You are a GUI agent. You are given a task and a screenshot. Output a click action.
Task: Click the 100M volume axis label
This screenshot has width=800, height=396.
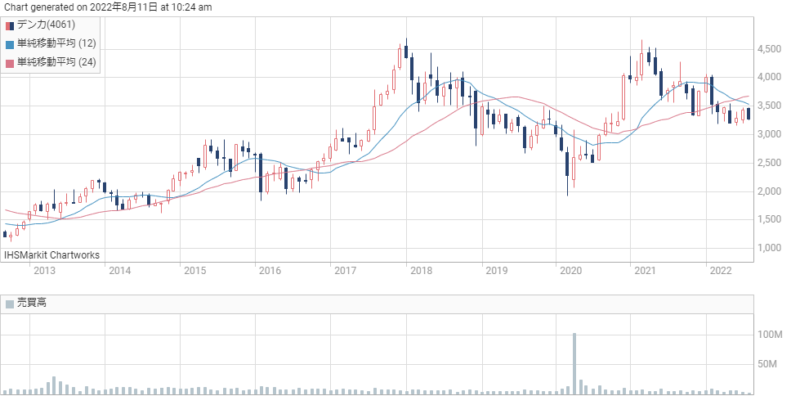pyautogui.click(x=770, y=335)
